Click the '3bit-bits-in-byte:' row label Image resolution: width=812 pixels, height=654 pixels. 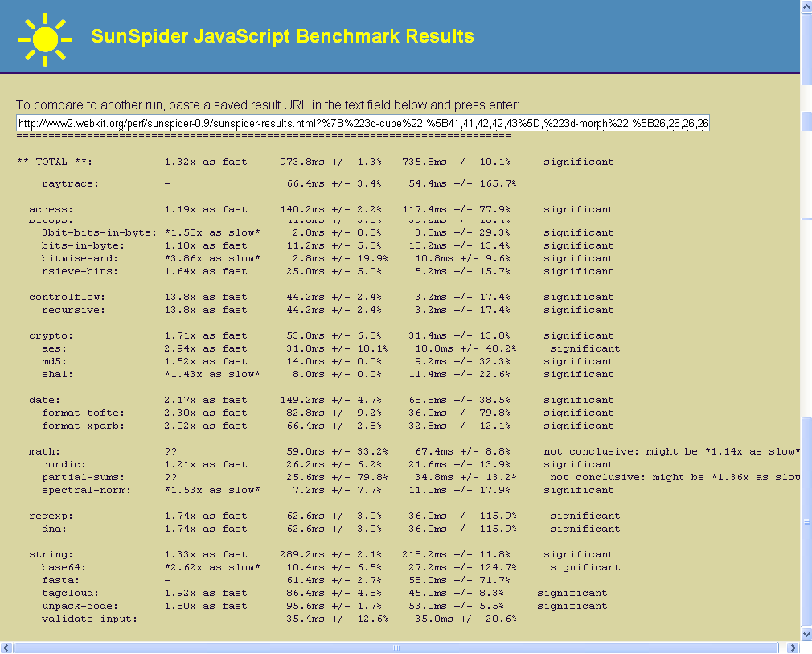tap(99, 233)
